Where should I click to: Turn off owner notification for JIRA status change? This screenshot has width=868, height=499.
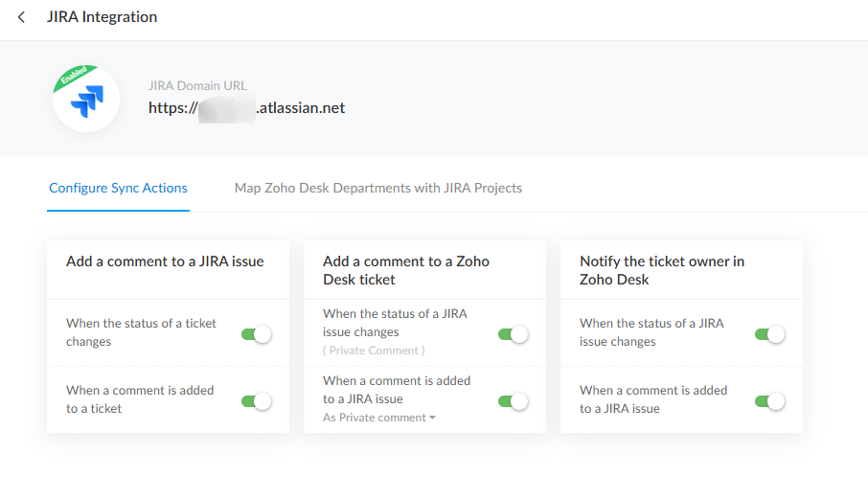[x=769, y=334]
